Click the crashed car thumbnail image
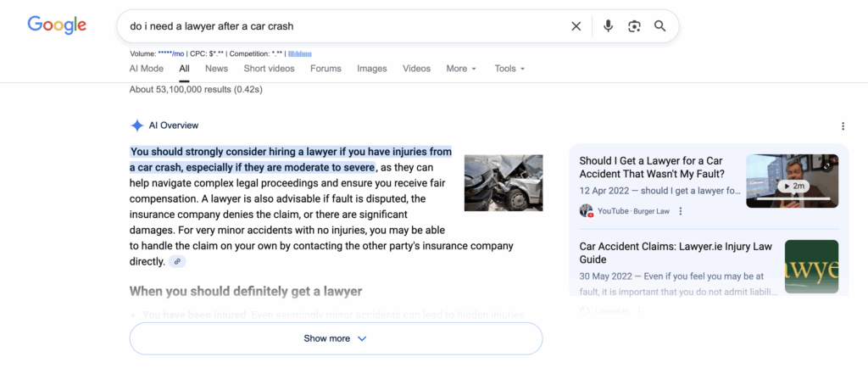 point(504,182)
